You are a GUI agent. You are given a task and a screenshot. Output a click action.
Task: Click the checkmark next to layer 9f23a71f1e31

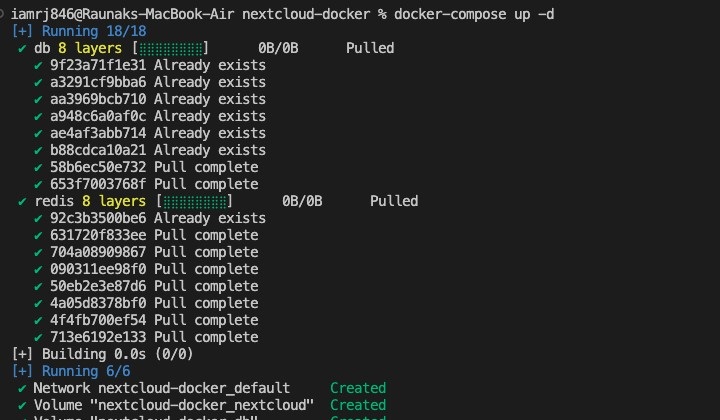(38, 65)
